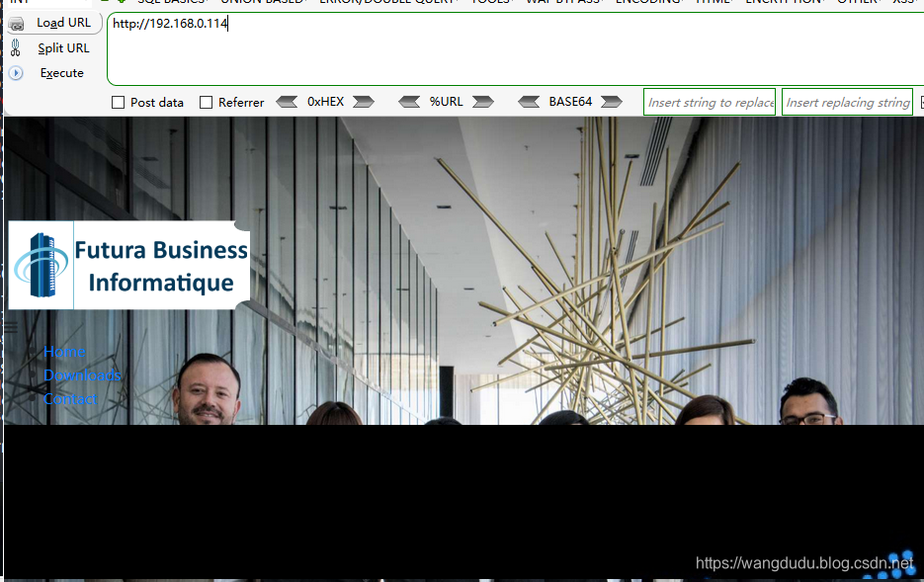Click the Futura Business Informatique logo
The height and width of the screenshot is (582, 924).
pyautogui.click(x=129, y=265)
